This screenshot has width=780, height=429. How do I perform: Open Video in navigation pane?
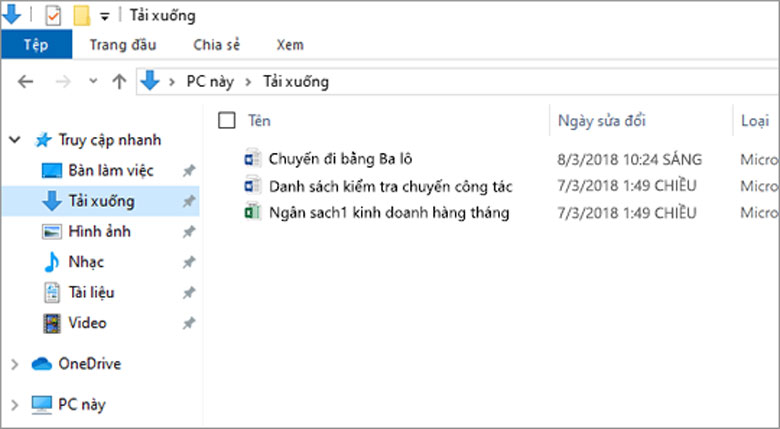[x=88, y=323]
